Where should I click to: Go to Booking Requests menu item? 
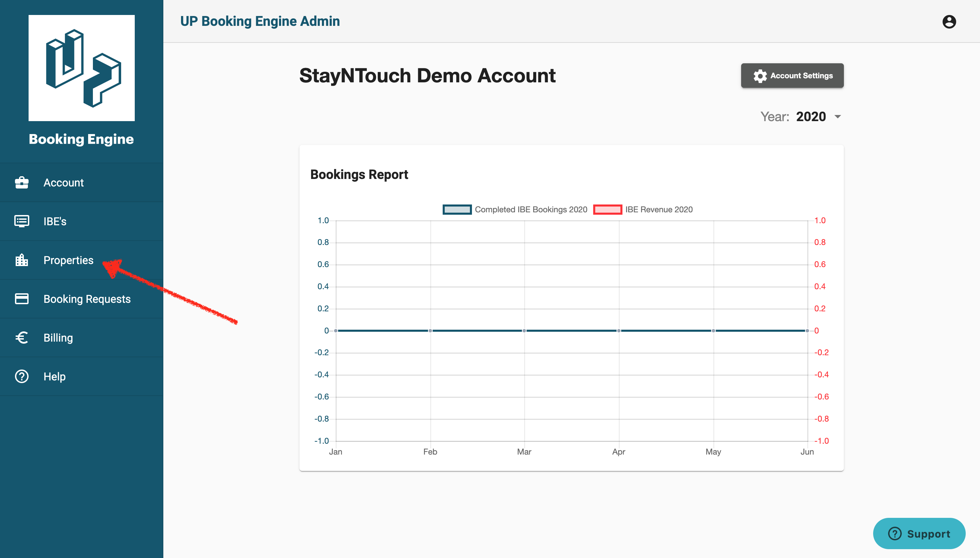pos(87,298)
